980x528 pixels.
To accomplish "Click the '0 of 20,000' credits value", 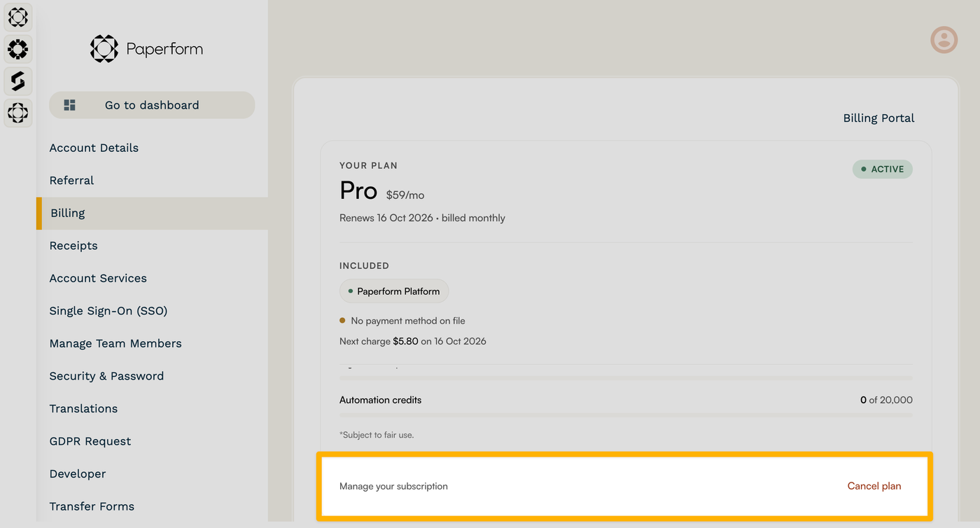I will 886,401.
